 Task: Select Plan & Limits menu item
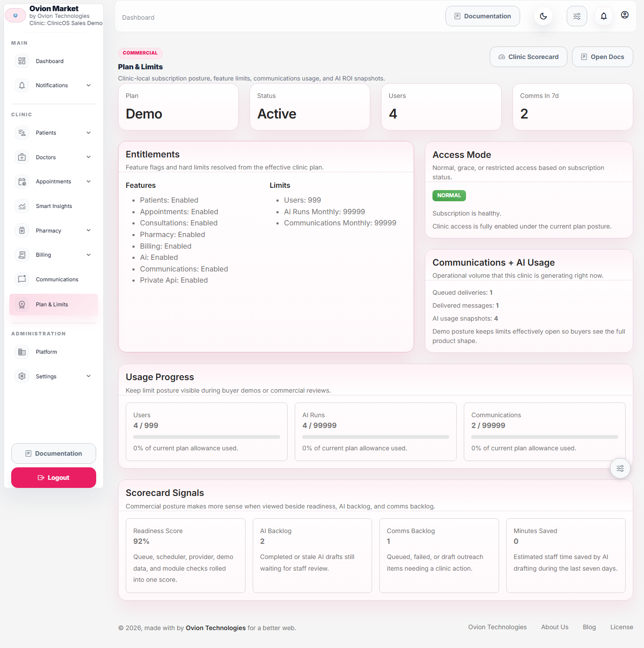tap(54, 305)
